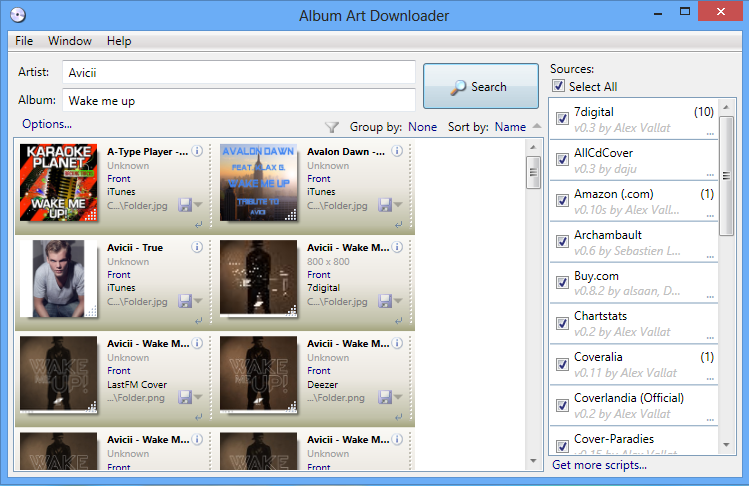Uncheck the 7digital source

pyautogui.click(x=562, y=119)
